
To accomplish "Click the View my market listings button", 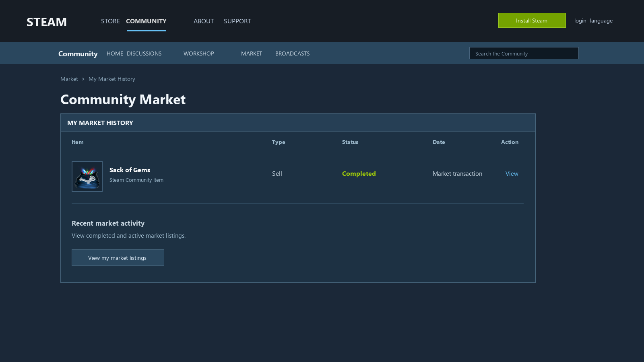I will pyautogui.click(x=118, y=257).
